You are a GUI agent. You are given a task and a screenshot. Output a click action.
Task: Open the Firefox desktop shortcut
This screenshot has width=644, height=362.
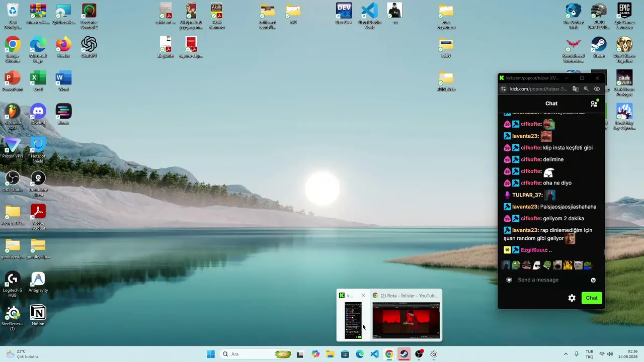pyautogui.click(x=63, y=47)
